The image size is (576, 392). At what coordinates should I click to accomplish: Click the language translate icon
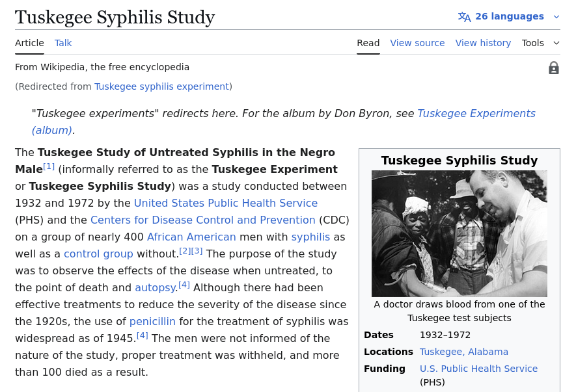pos(464,17)
